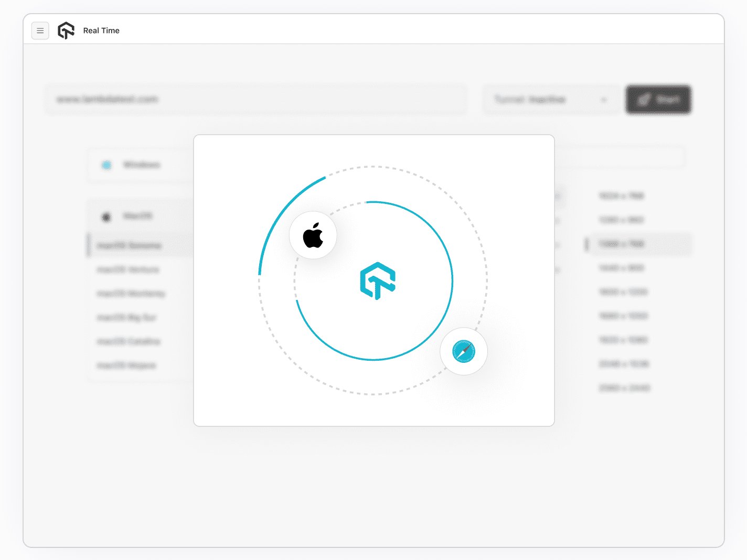
Task: Select the Windows tab
Action: click(x=141, y=165)
